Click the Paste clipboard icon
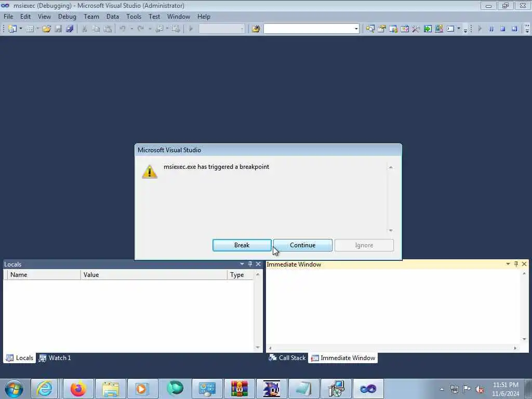 point(108,29)
